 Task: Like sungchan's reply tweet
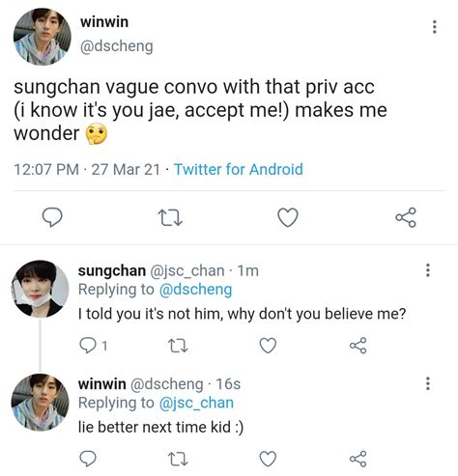268,346
